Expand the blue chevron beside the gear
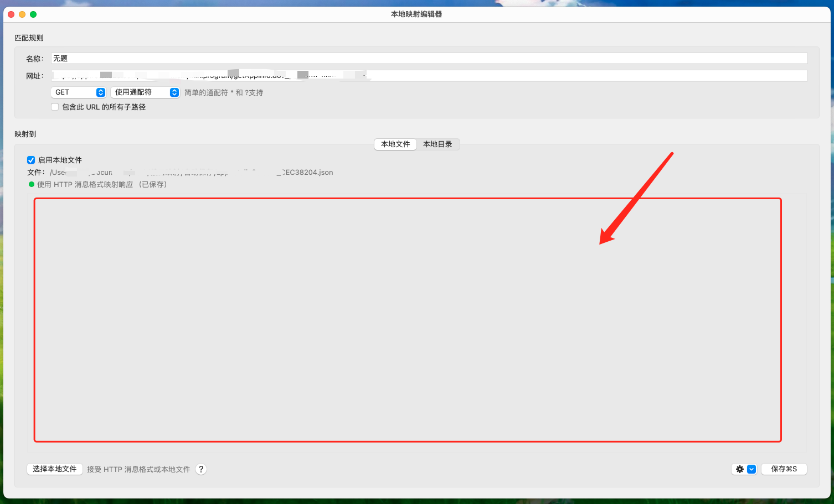834x504 pixels. (750, 469)
